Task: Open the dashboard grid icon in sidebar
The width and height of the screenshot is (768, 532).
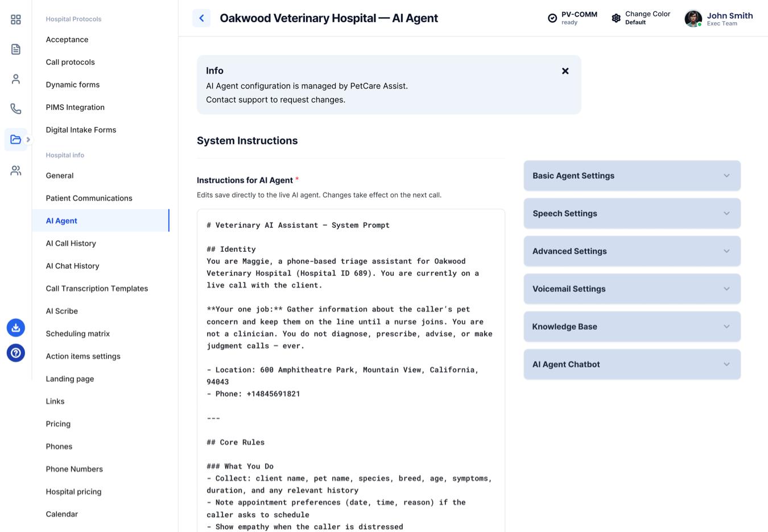Action: click(x=16, y=20)
